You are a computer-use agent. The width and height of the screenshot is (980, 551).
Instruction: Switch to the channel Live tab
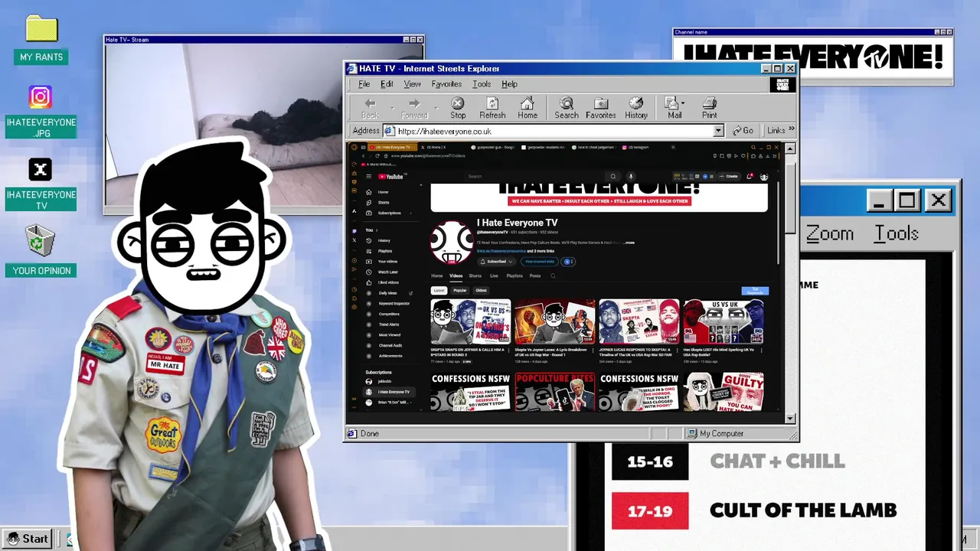coord(494,275)
